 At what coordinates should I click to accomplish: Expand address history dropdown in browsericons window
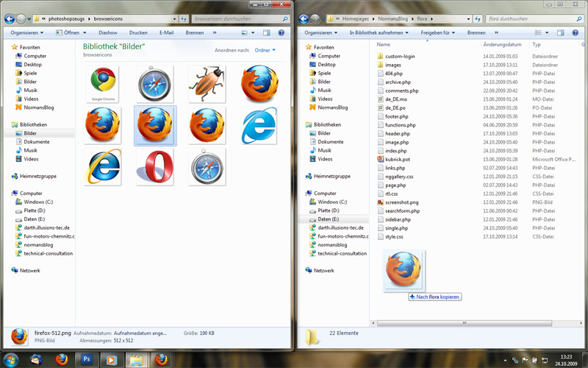coord(174,18)
